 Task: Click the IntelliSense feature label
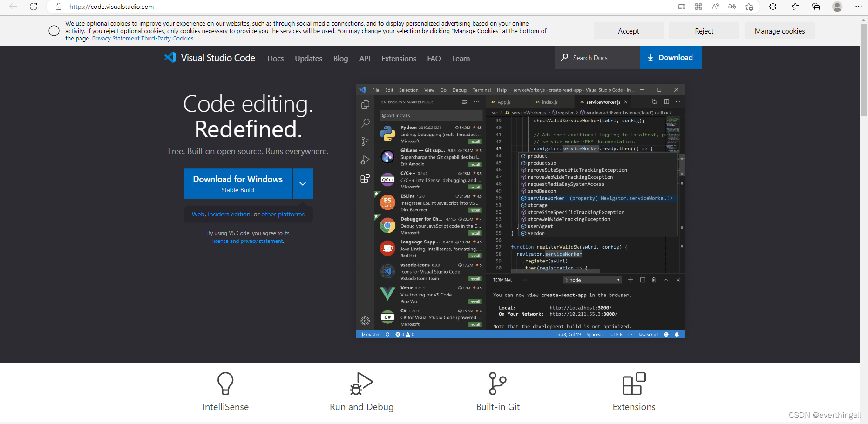(x=225, y=407)
